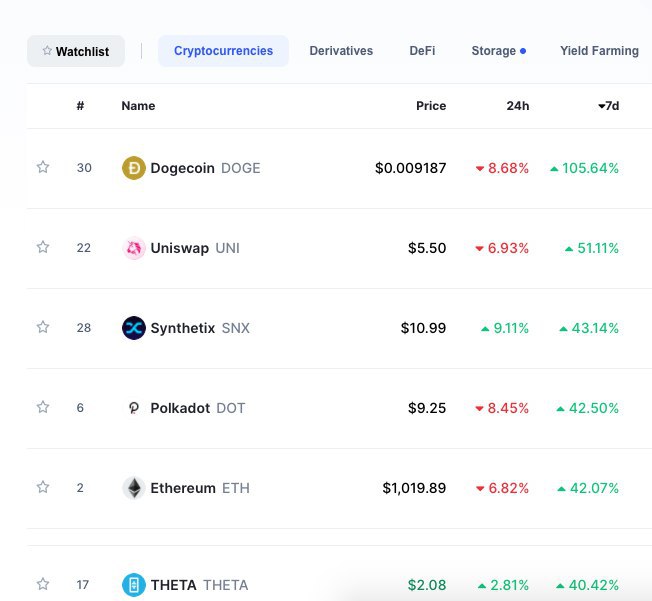
Task: Click the Uniswap unicorn logo
Action: 133,248
